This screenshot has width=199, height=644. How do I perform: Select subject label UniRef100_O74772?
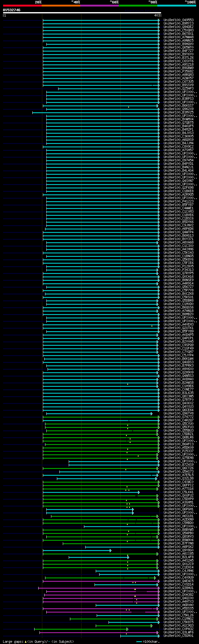[x=179, y=417]
